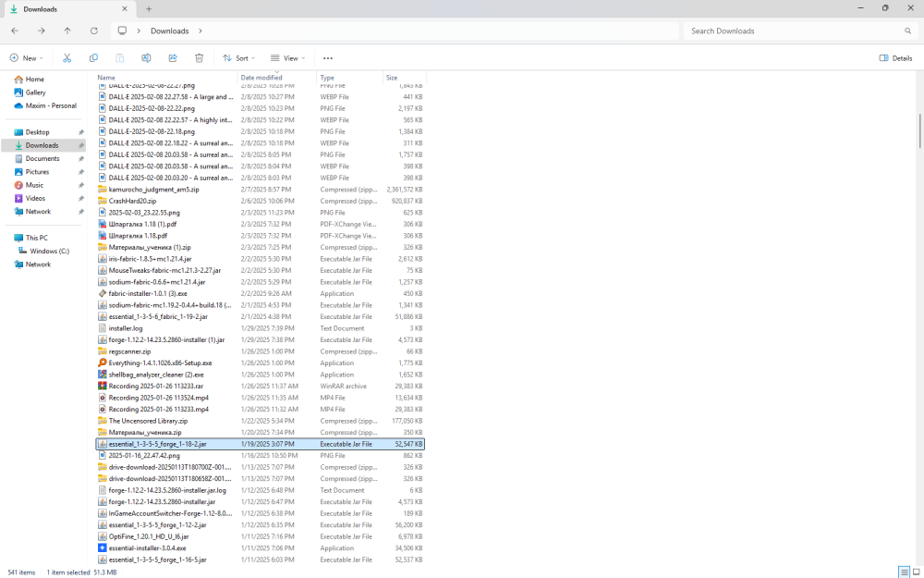924x578 pixels.
Task: Open the New dropdown menu
Action: pyautogui.click(x=27, y=57)
